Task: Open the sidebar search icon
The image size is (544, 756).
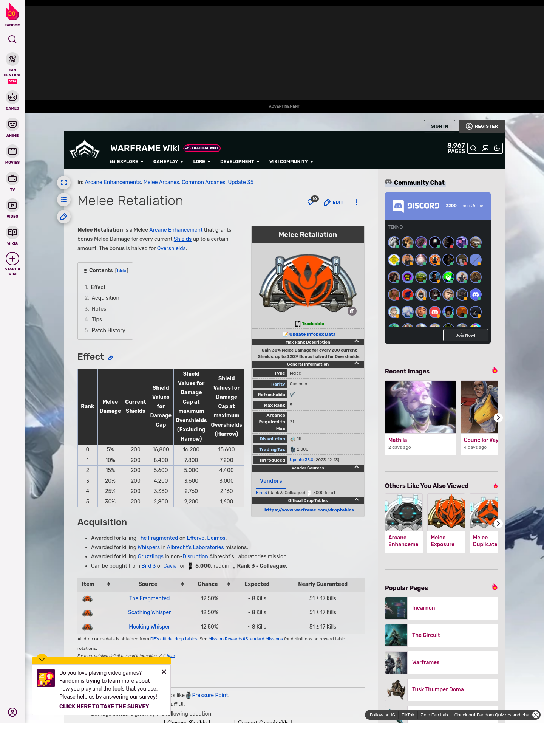Action: [12, 39]
